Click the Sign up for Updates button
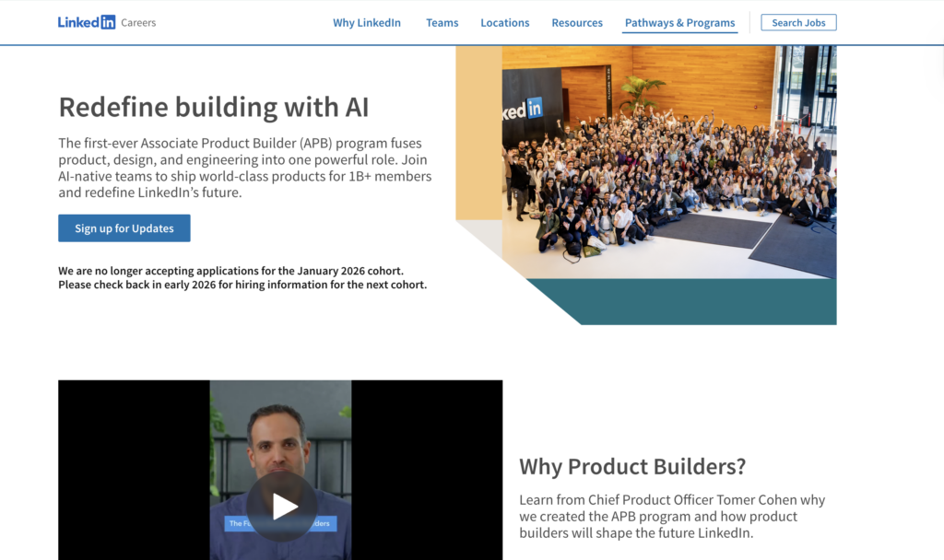This screenshot has height=560, width=944. click(x=124, y=228)
